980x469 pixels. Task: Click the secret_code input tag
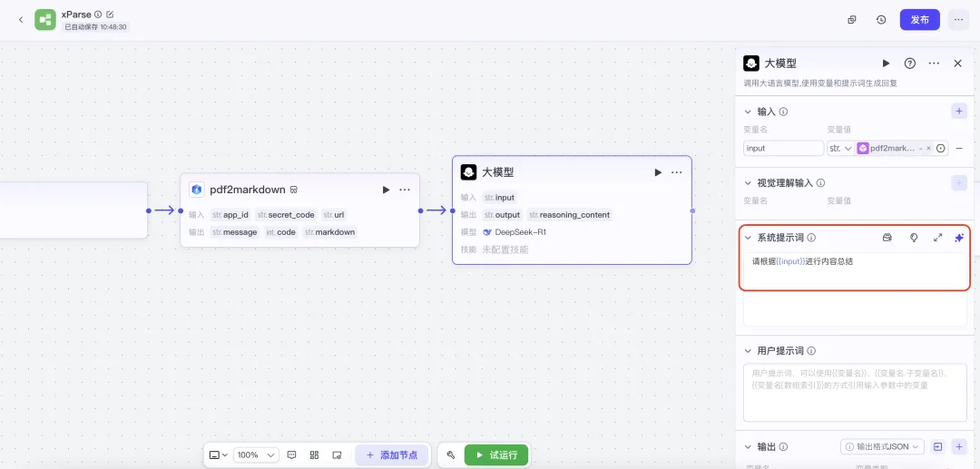[286, 215]
